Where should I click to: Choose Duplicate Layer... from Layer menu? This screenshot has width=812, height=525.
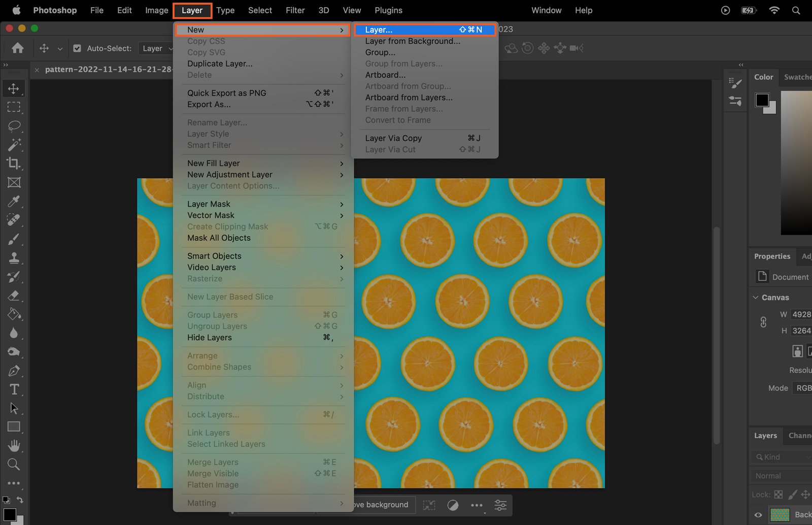tap(220, 63)
